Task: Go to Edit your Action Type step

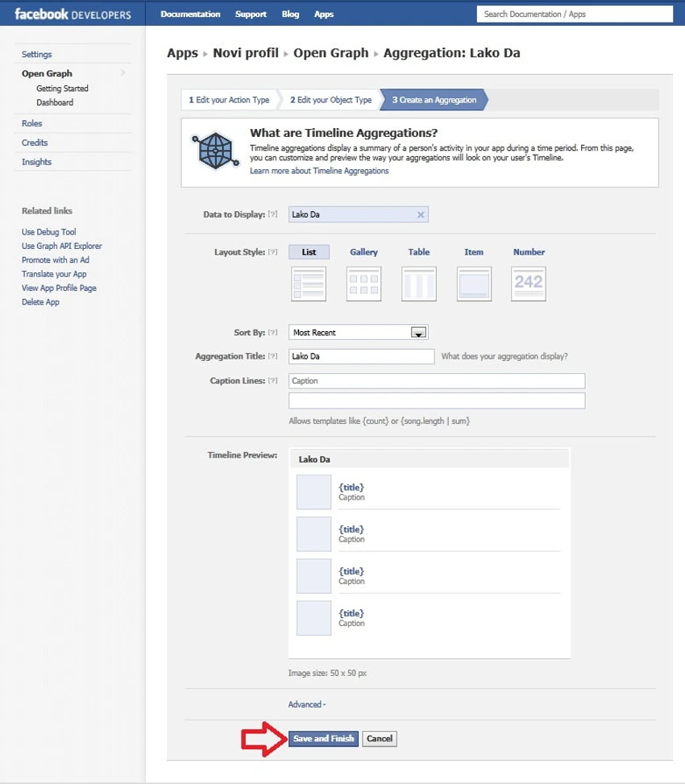Action: tap(229, 100)
